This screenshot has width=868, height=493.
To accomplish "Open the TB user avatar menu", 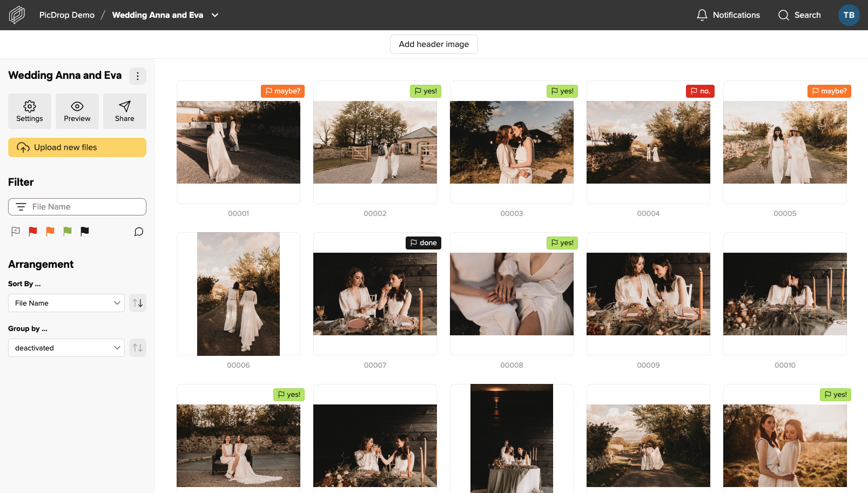I will 849,15.
